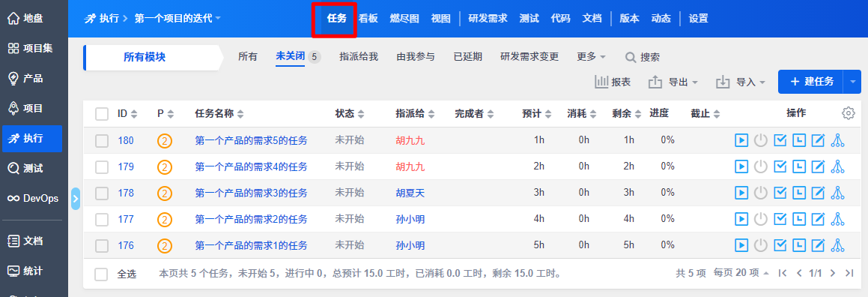
Task: Check the box for task 180
Action: point(102,141)
